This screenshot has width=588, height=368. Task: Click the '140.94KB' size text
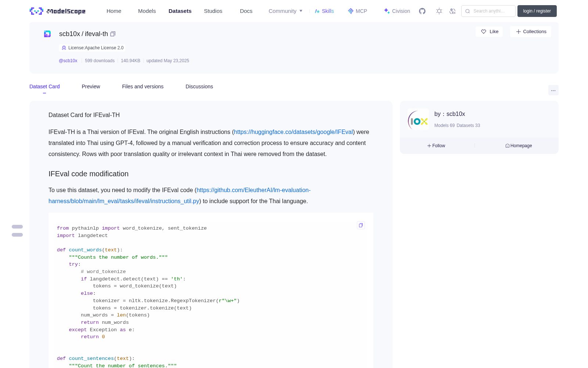click(x=130, y=61)
